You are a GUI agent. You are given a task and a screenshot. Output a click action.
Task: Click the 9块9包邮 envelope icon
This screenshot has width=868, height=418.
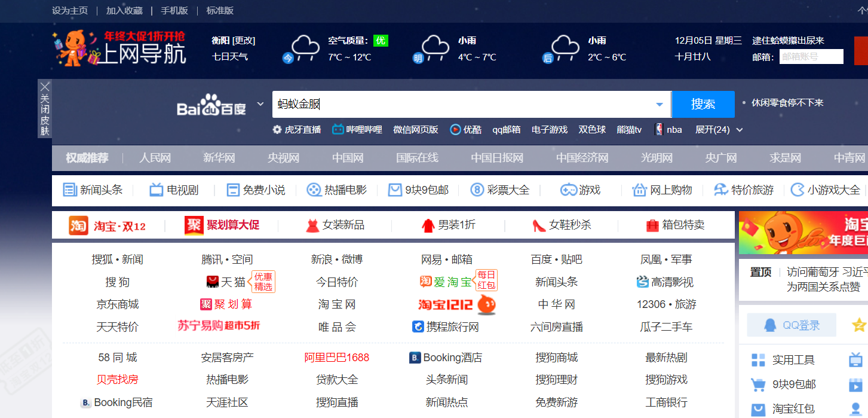point(395,190)
